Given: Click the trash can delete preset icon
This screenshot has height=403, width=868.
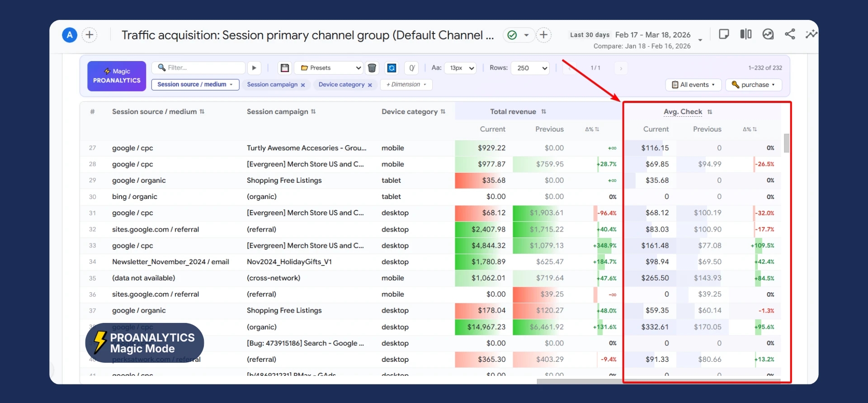Looking at the screenshot, I should (372, 68).
